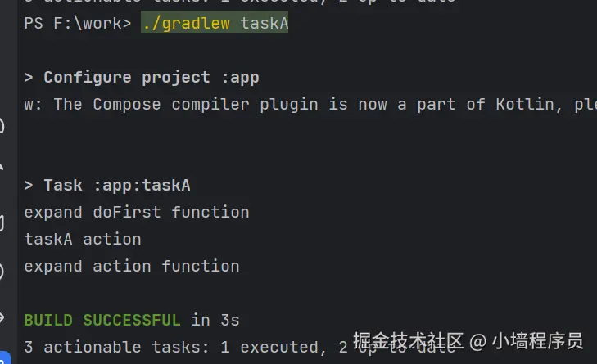The height and width of the screenshot is (364, 597).
Task: Click the highlighted ./gradlew taskA command
Action: [x=215, y=24]
